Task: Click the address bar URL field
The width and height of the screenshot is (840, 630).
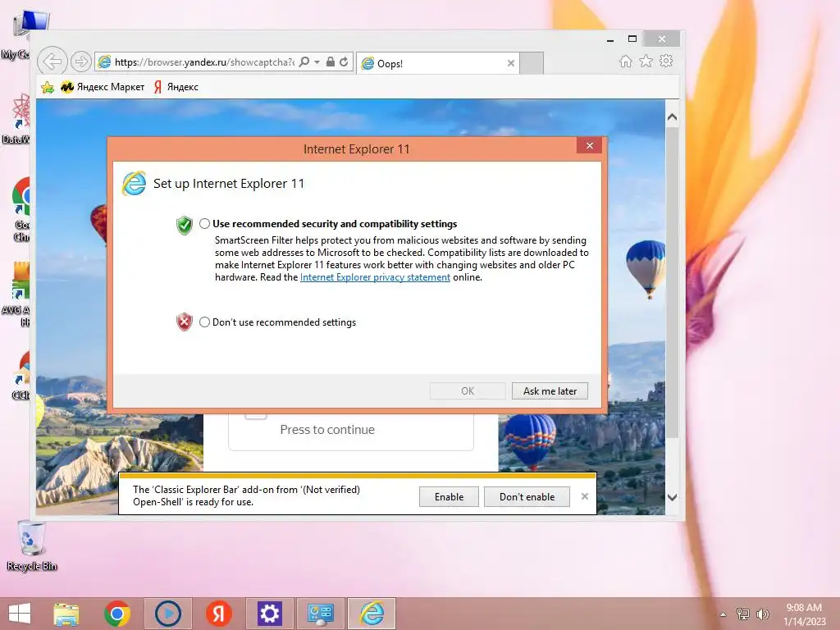Action: 204,62
